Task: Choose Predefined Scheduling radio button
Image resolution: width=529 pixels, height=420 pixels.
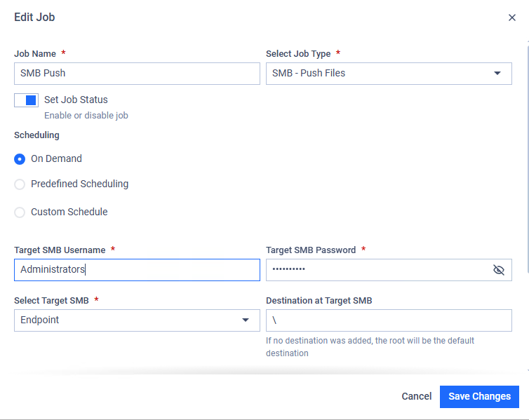Action: pyautogui.click(x=20, y=184)
